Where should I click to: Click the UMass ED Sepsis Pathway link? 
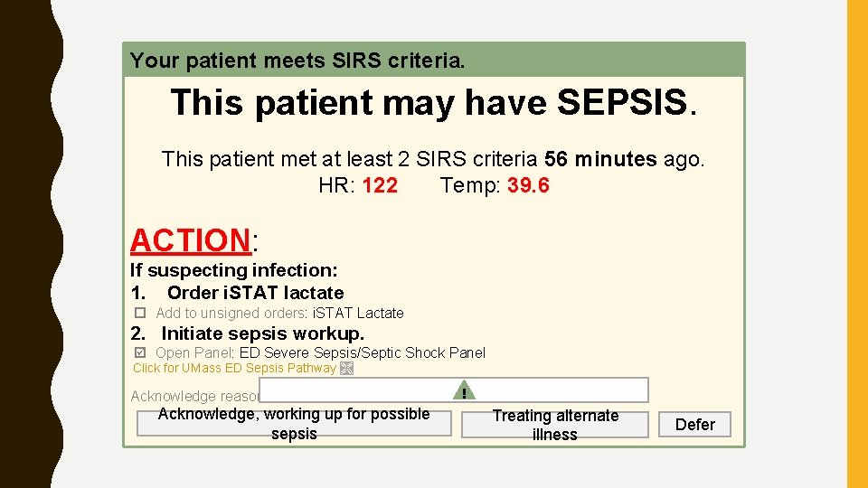[x=234, y=368]
